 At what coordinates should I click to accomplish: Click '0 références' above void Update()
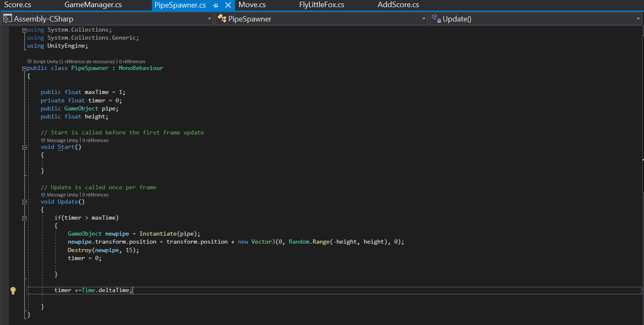tap(95, 195)
